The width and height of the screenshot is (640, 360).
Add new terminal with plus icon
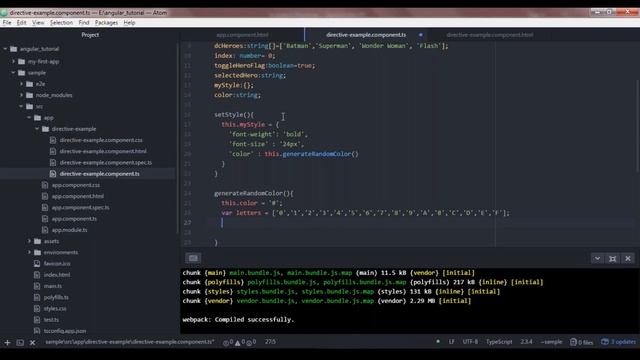coord(7,342)
